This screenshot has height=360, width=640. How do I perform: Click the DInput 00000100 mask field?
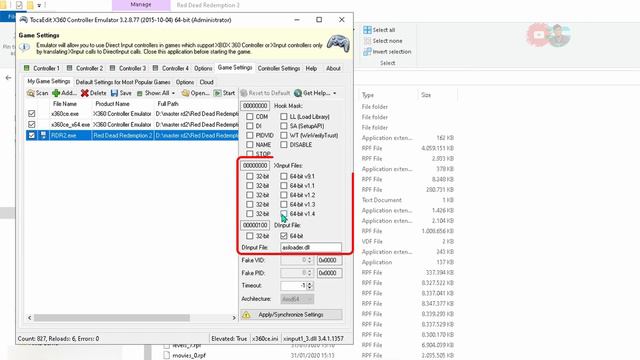point(255,225)
